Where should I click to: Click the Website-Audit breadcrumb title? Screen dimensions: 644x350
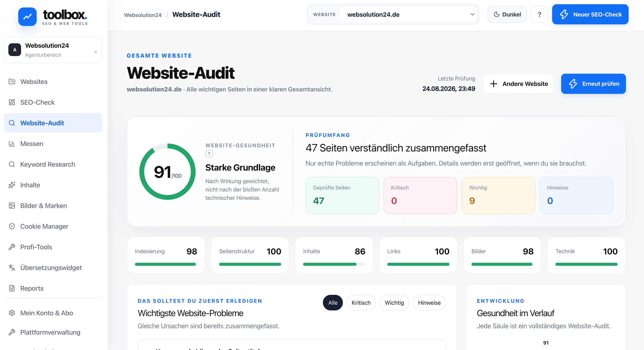pos(196,15)
